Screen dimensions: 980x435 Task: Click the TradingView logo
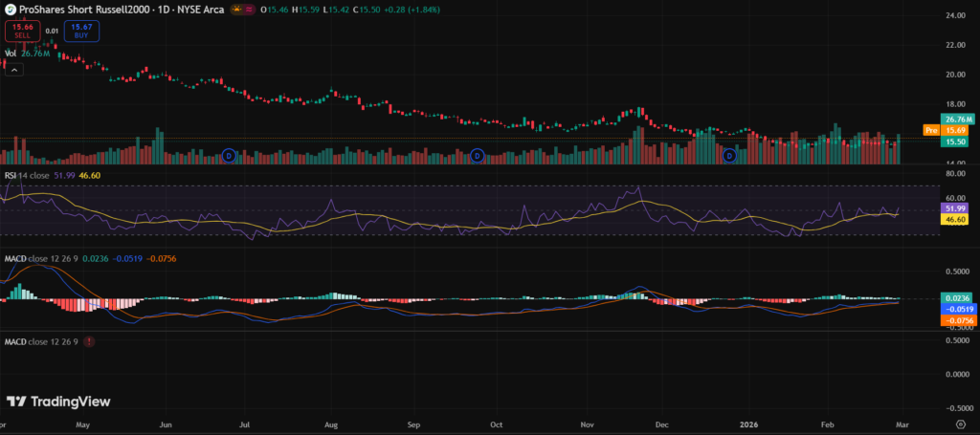[58, 402]
